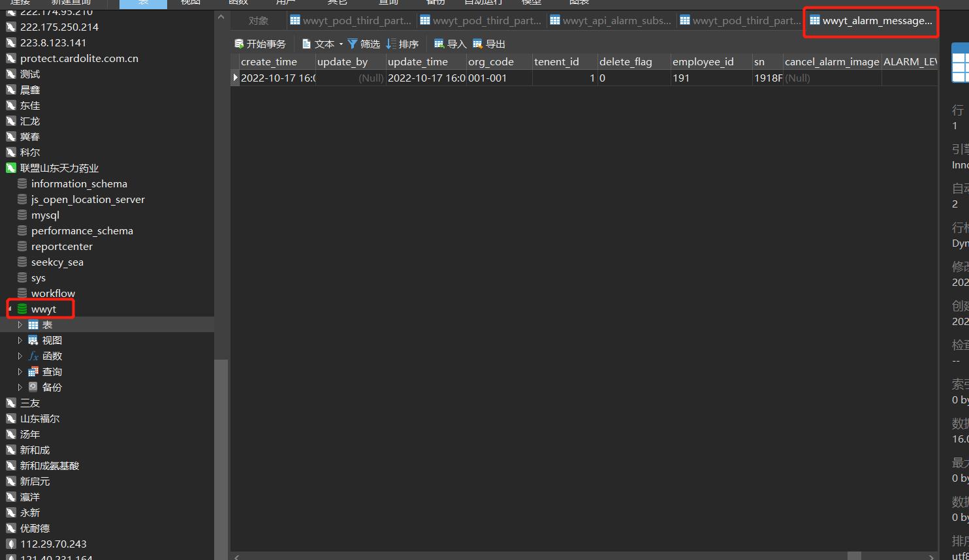Click the employee_id cell 191
Screen dimensions: 969x560
(711, 78)
